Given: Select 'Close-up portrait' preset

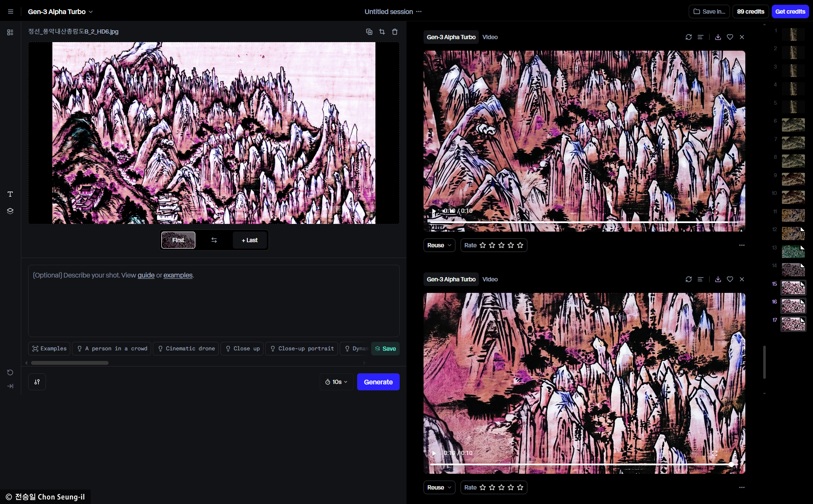Looking at the screenshot, I should point(302,349).
